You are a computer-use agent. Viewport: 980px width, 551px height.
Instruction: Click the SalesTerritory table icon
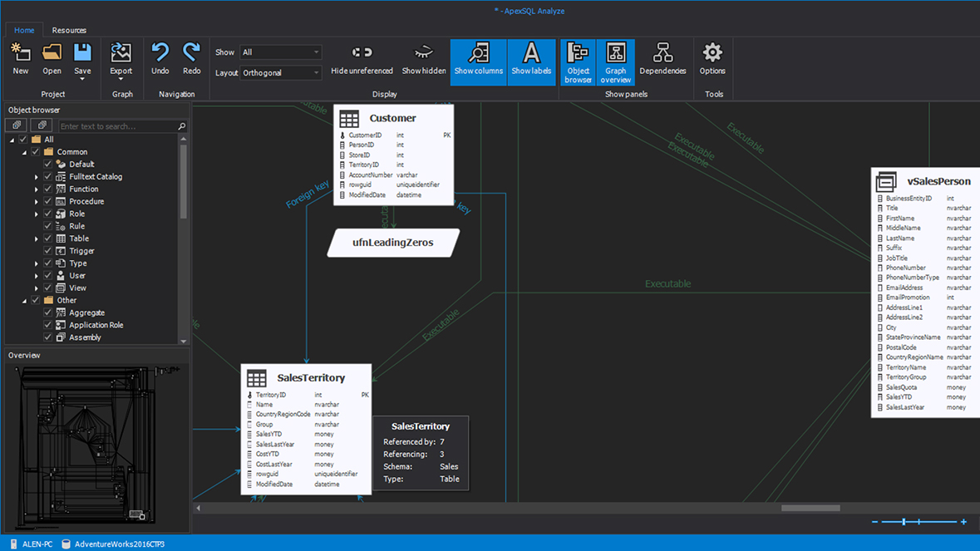(x=256, y=378)
